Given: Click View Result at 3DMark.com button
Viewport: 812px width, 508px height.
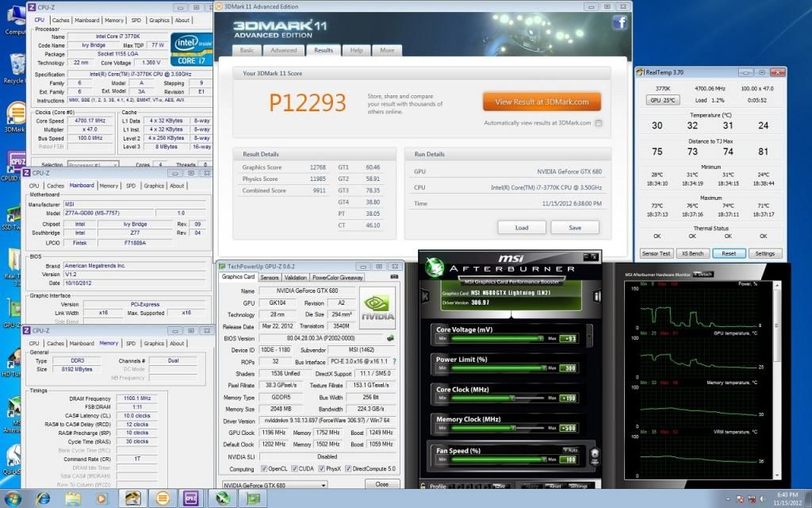Looking at the screenshot, I should pos(542,102).
